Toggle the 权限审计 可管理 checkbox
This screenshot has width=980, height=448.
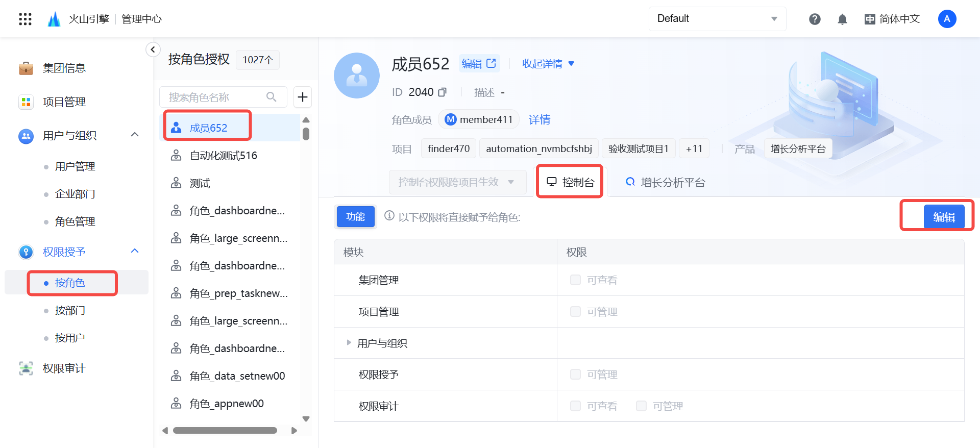641,406
